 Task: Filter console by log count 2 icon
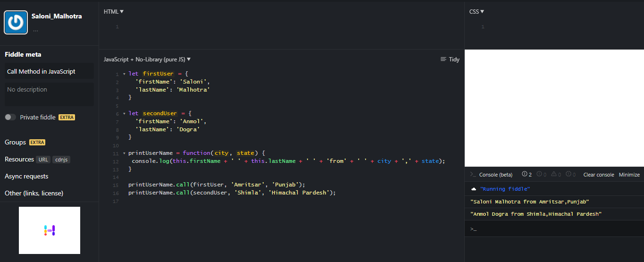[x=527, y=175]
